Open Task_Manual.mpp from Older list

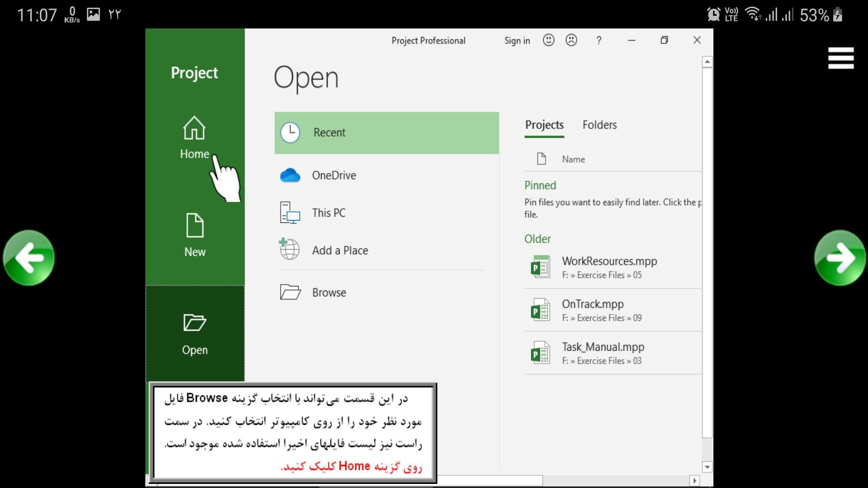click(613, 353)
